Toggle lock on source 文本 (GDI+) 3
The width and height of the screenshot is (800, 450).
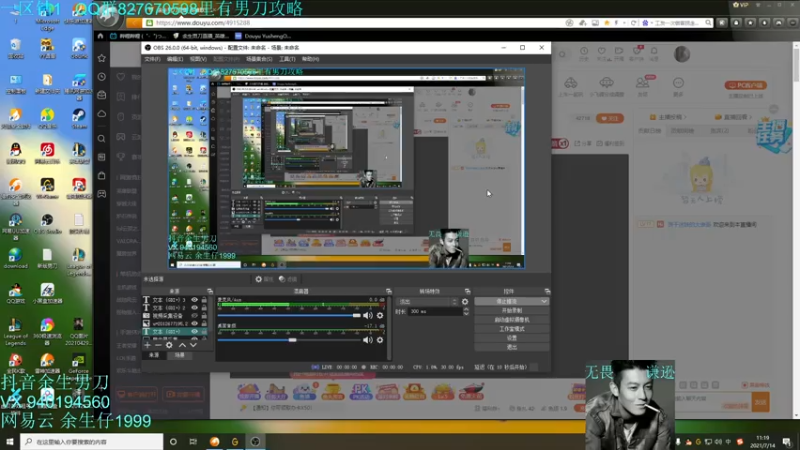coord(204,300)
